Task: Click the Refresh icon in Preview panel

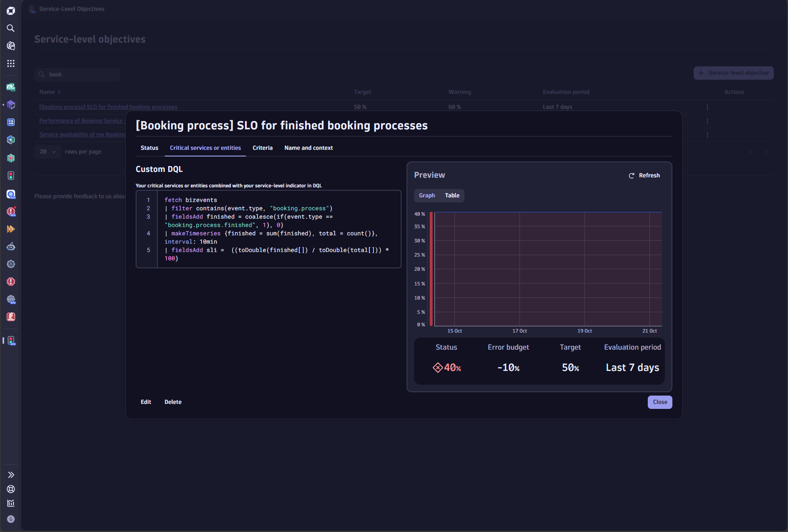Action: [x=631, y=176]
